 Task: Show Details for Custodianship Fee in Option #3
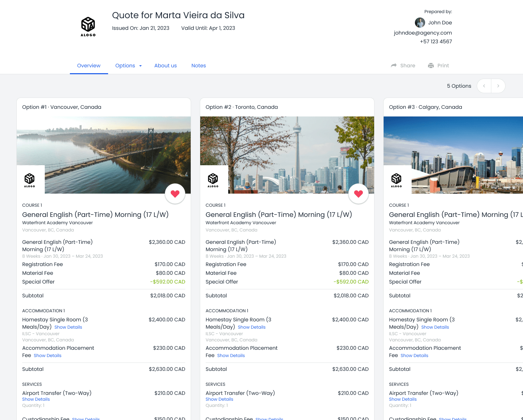pos(453,419)
